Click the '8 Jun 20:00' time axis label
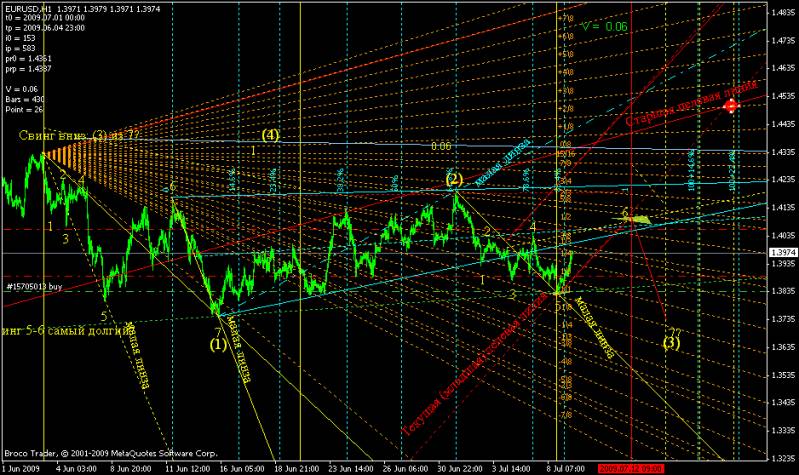 (x=131, y=468)
